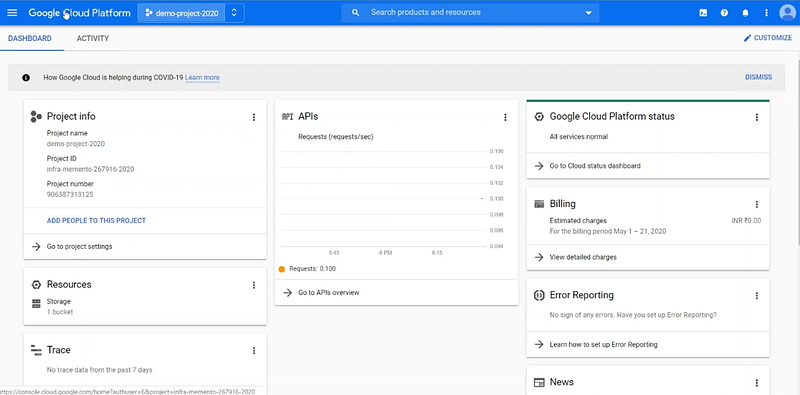The image size is (800, 395).
Task: Click the API icon on the APIs card
Action: pos(288,117)
